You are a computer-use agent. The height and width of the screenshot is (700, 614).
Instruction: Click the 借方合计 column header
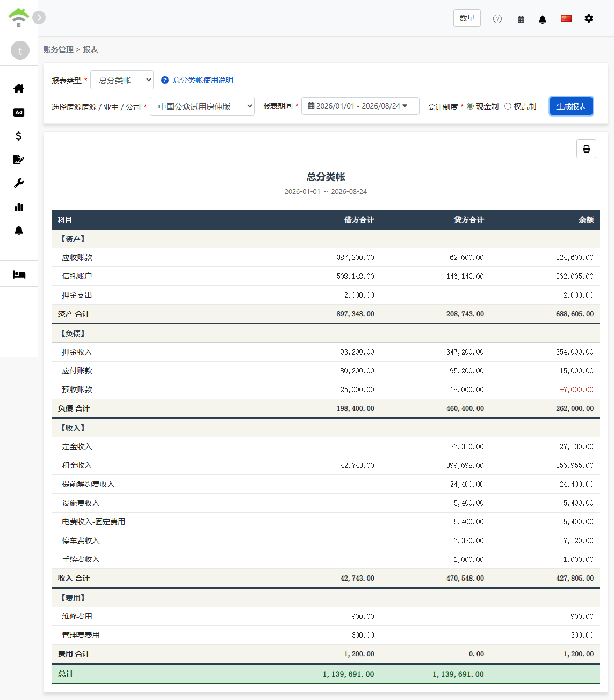pos(359,220)
